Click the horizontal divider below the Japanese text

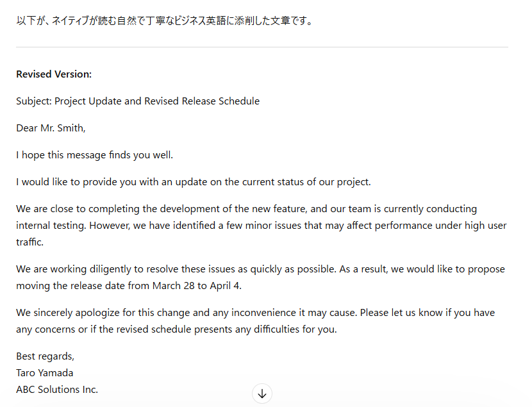click(262, 47)
